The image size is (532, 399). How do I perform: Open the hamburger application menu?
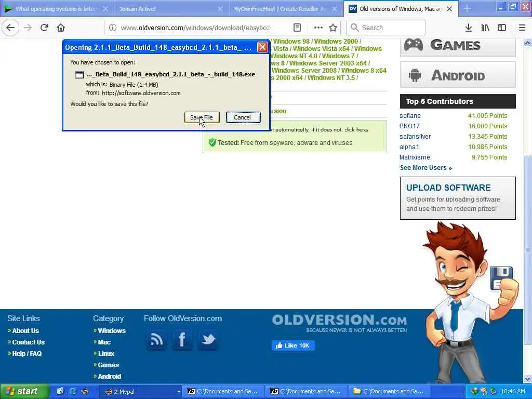522,28
